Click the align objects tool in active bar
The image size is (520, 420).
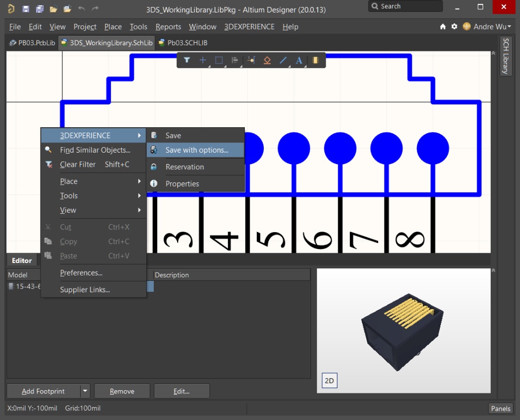(x=235, y=60)
